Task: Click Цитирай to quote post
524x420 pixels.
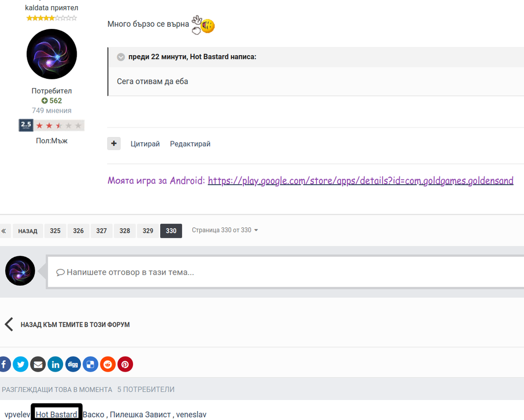Action: (145, 144)
